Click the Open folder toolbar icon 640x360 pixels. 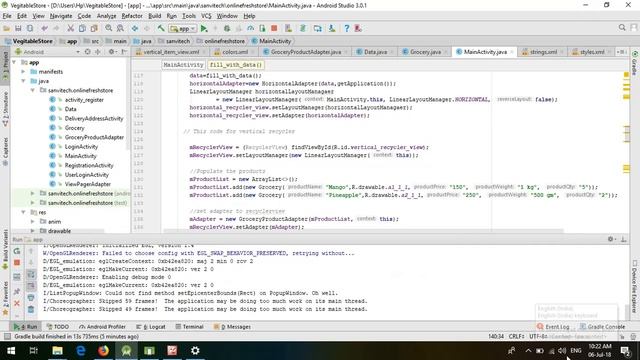[x=7, y=29]
